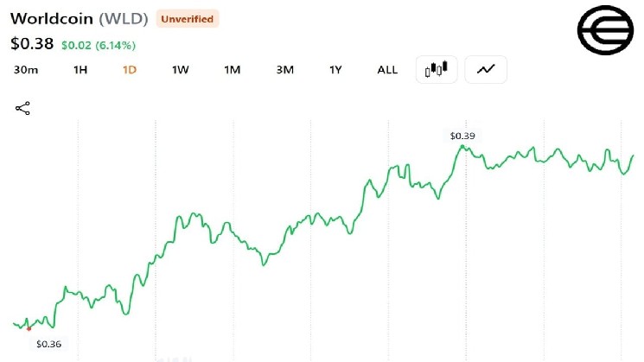This screenshot has height=362, width=644.
Task: Click the red low dot on chart
Action: coord(29,329)
